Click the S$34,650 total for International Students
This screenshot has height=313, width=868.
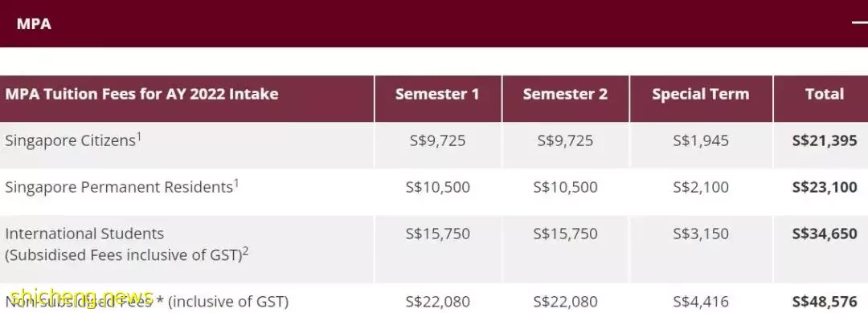pos(825,234)
